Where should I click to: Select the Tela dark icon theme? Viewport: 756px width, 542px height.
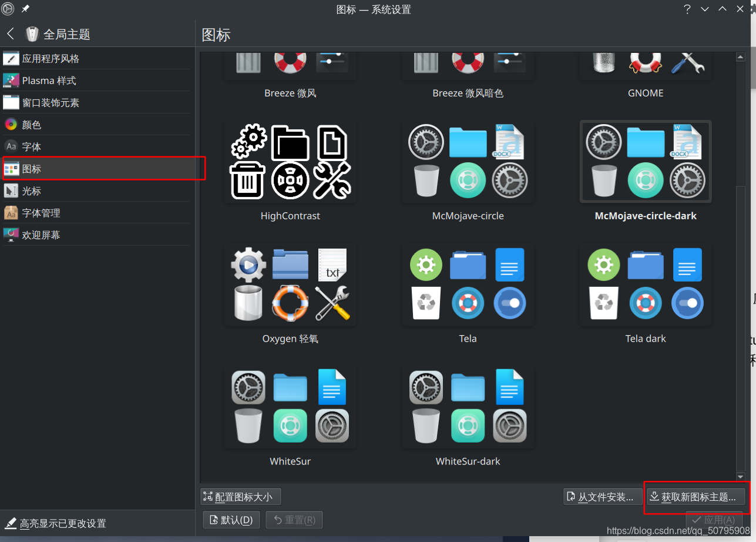(646, 295)
